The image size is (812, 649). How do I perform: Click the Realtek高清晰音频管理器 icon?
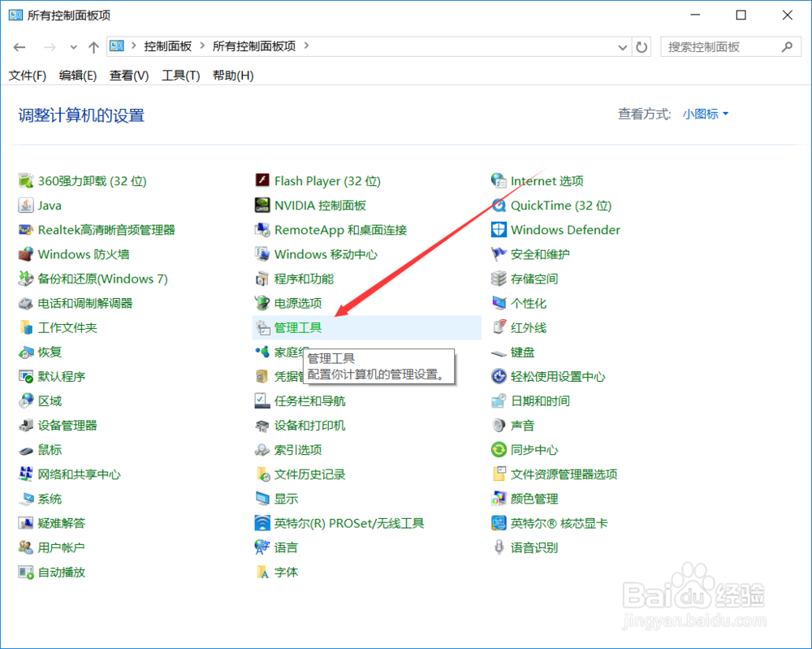25,229
